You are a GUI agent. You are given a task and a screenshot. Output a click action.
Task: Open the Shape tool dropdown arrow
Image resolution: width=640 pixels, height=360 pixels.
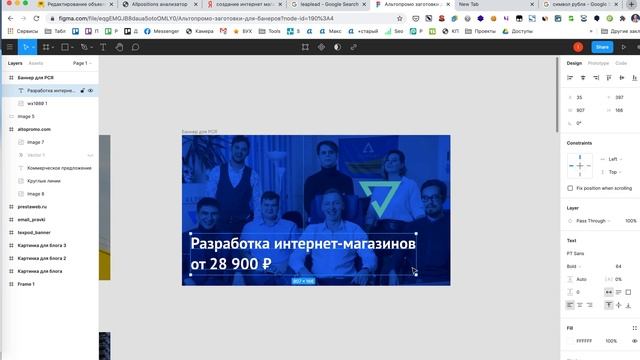point(72,48)
